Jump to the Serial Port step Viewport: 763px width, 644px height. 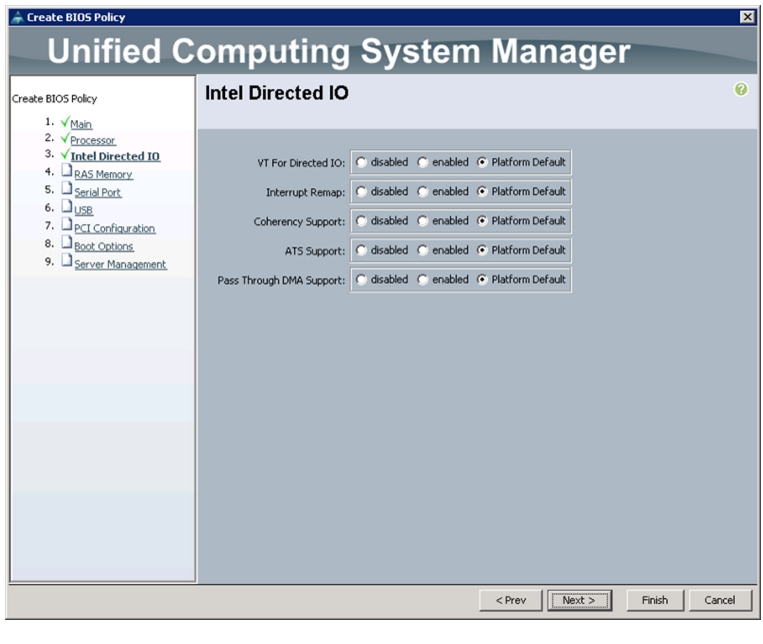(97, 192)
